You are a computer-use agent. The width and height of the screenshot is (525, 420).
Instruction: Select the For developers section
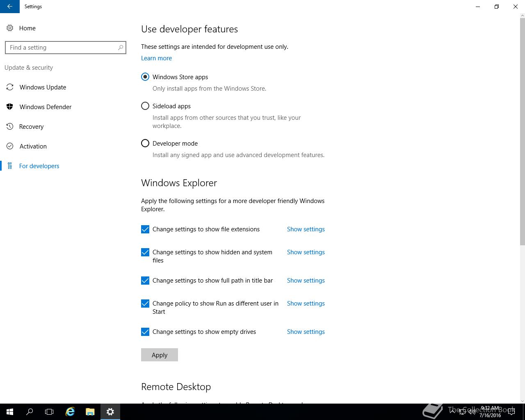(39, 166)
